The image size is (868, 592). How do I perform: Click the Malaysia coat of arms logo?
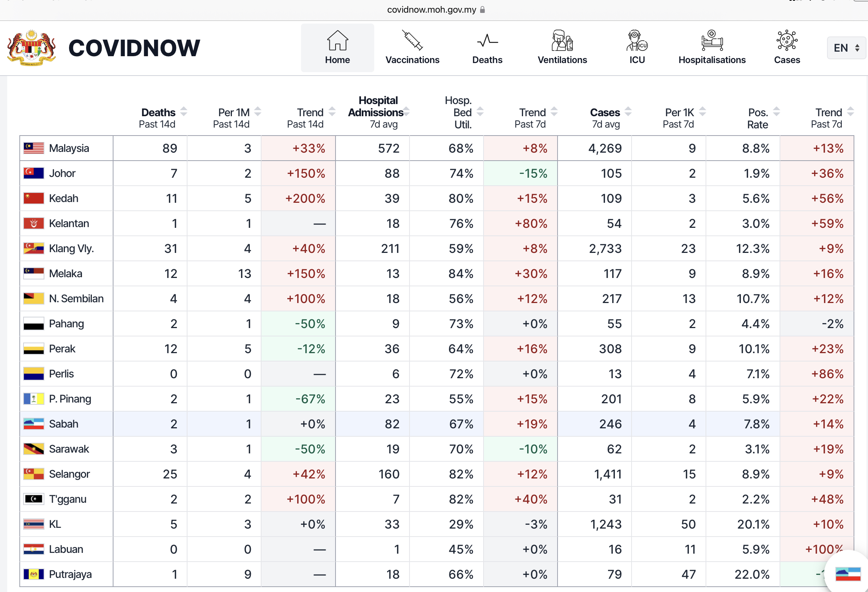click(x=32, y=48)
